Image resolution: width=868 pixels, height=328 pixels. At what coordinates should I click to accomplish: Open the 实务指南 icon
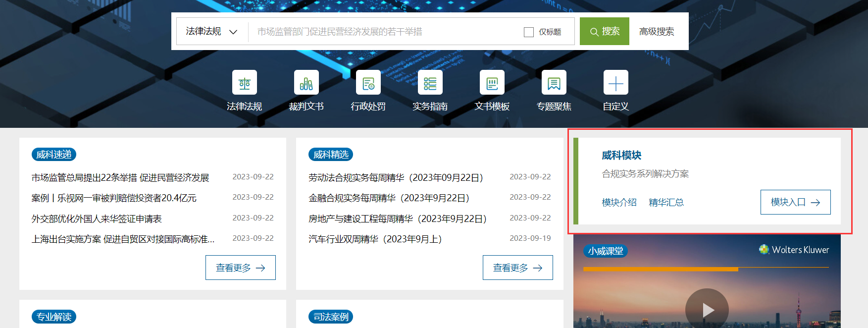[430, 82]
